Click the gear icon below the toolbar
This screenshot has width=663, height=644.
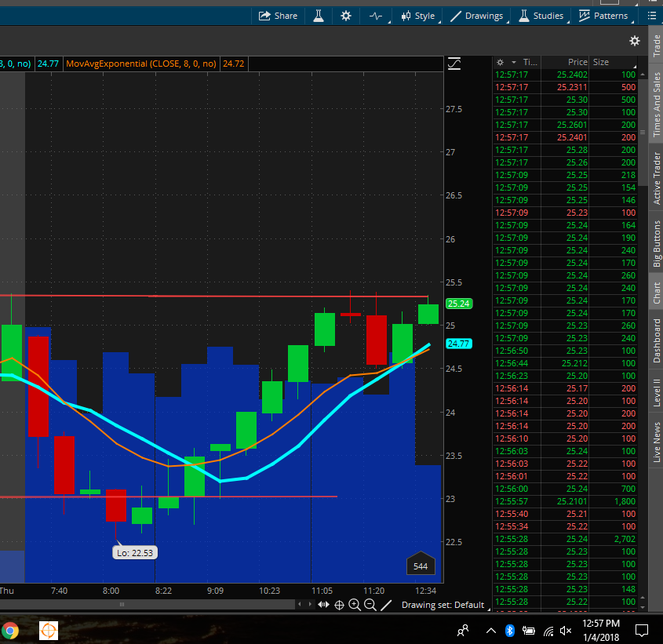tap(635, 41)
